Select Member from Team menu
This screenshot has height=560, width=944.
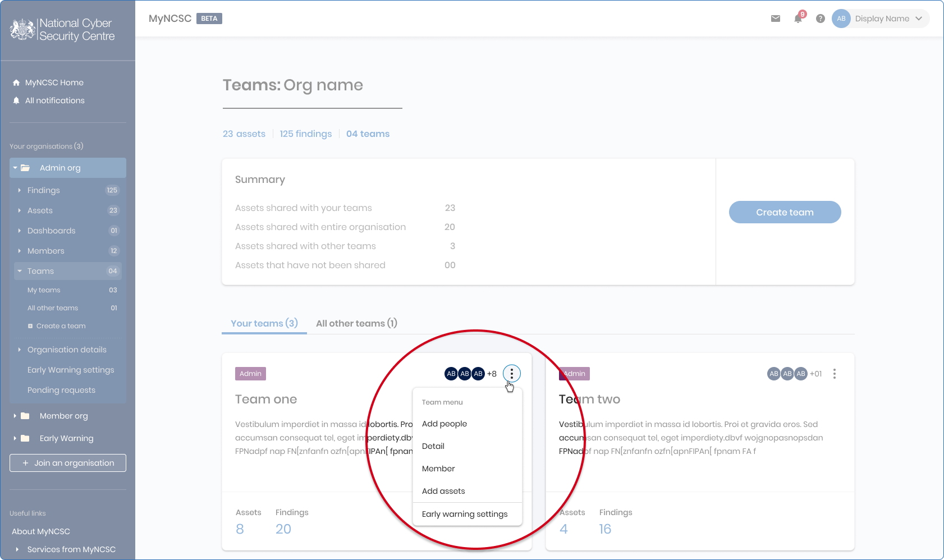[438, 469]
